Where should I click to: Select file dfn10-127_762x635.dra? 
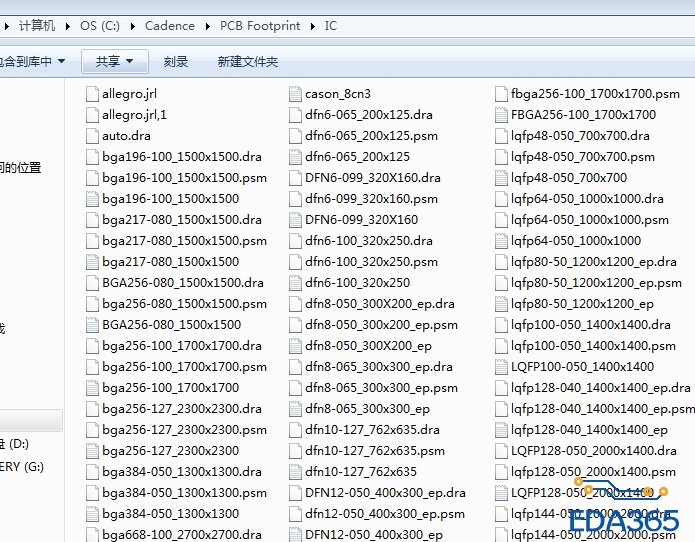364,430
